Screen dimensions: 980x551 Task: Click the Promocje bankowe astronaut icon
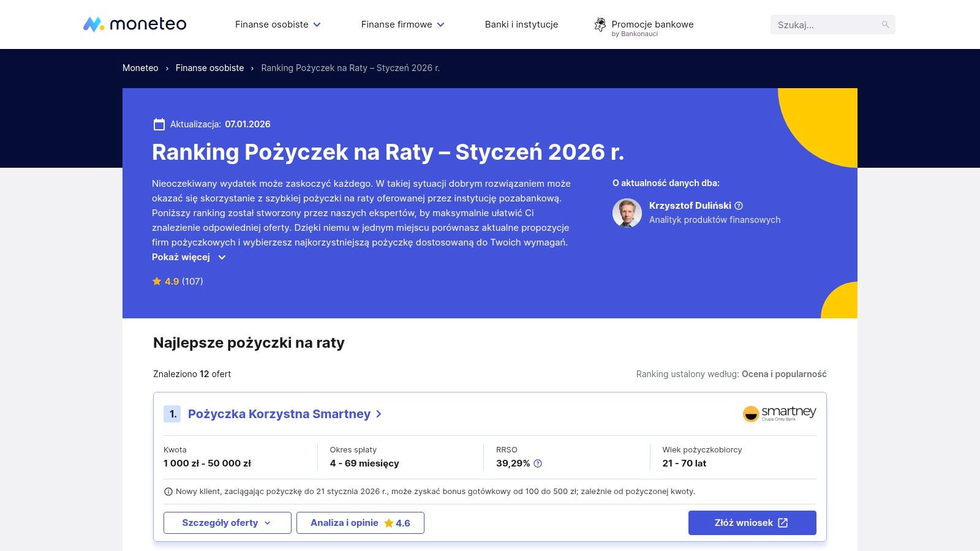tap(600, 25)
